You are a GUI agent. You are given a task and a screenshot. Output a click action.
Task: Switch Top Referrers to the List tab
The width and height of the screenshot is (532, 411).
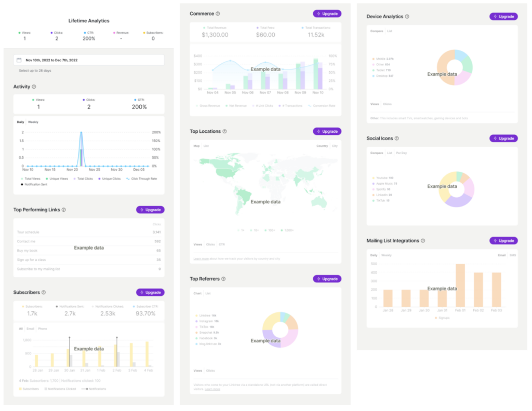[x=208, y=293]
